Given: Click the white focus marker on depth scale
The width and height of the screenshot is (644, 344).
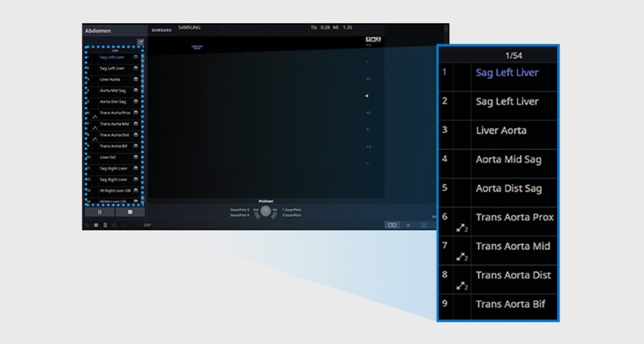Looking at the screenshot, I should pyautogui.click(x=367, y=96).
